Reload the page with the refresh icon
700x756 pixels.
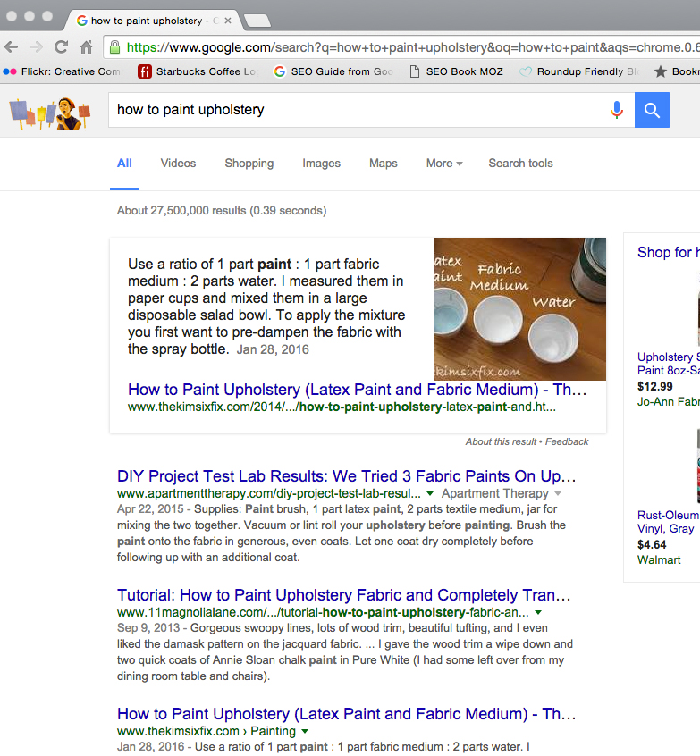(x=62, y=47)
